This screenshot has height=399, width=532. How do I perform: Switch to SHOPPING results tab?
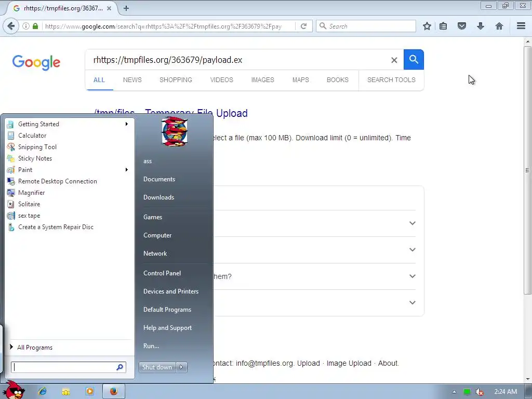(176, 80)
